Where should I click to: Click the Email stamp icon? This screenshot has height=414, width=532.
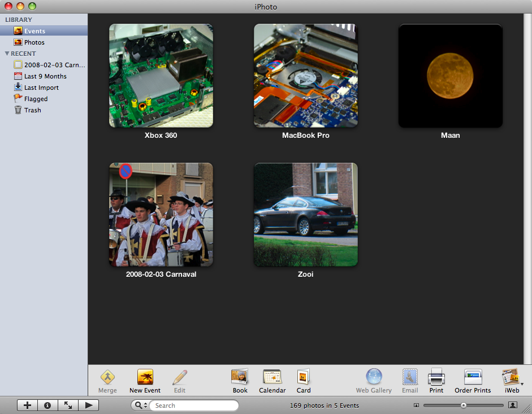(410, 377)
